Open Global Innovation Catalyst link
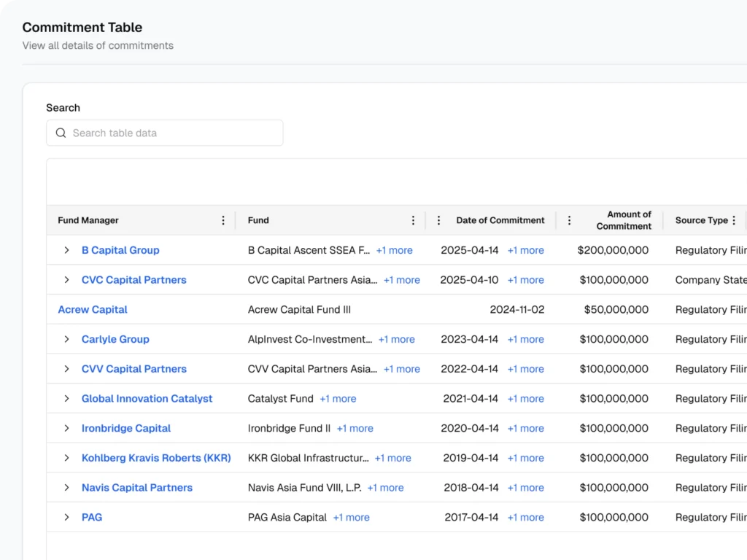Viewport: 747px width, 560px height. tap(147, 399)
